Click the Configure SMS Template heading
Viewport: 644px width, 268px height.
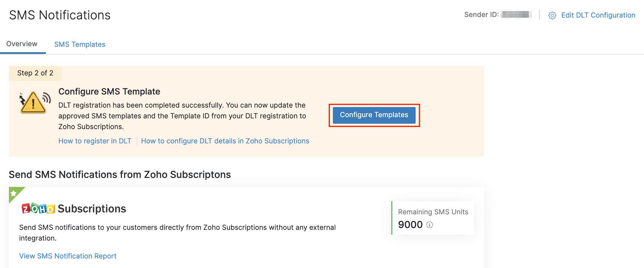coord(109,92)
